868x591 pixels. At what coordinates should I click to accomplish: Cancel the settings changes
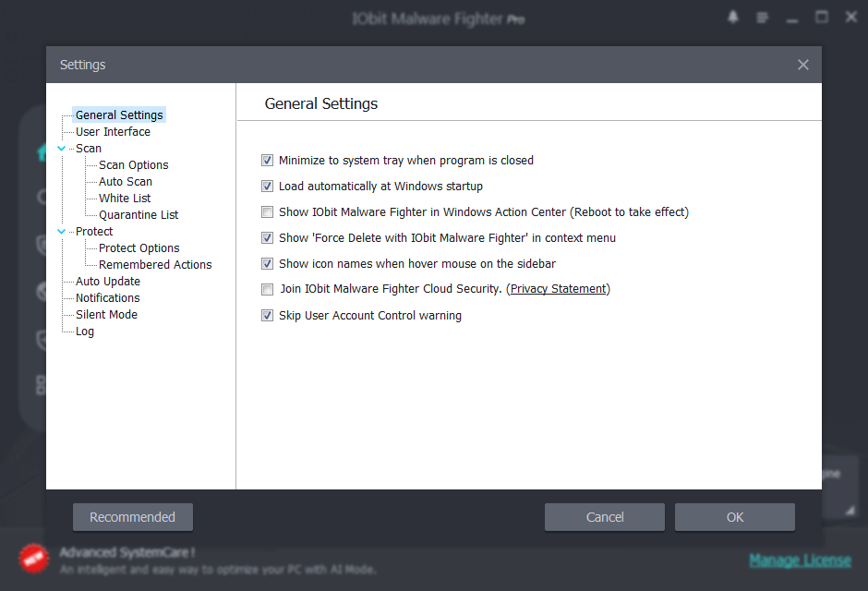click(605, 517)
